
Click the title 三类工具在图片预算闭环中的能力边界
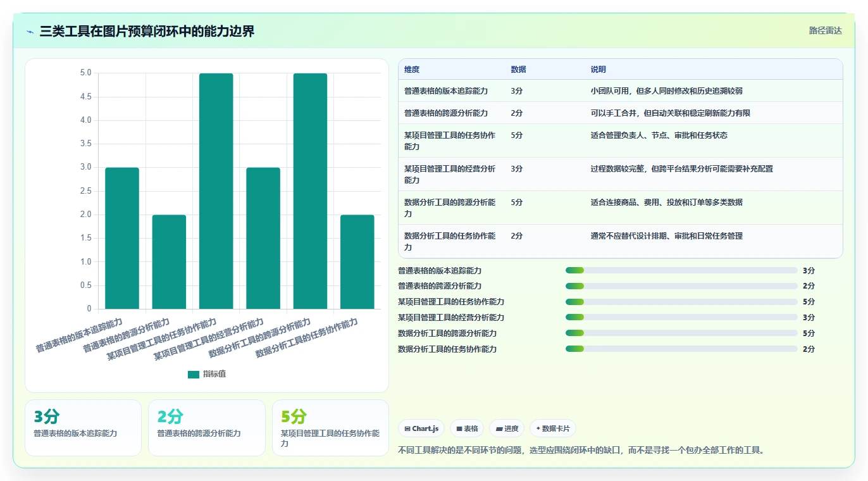coord(147,31)
